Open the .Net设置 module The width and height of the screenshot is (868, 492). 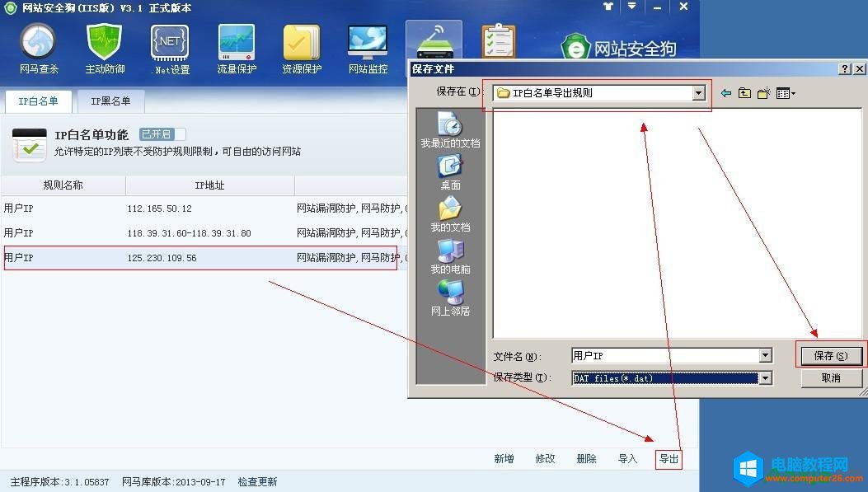[171, 49]
